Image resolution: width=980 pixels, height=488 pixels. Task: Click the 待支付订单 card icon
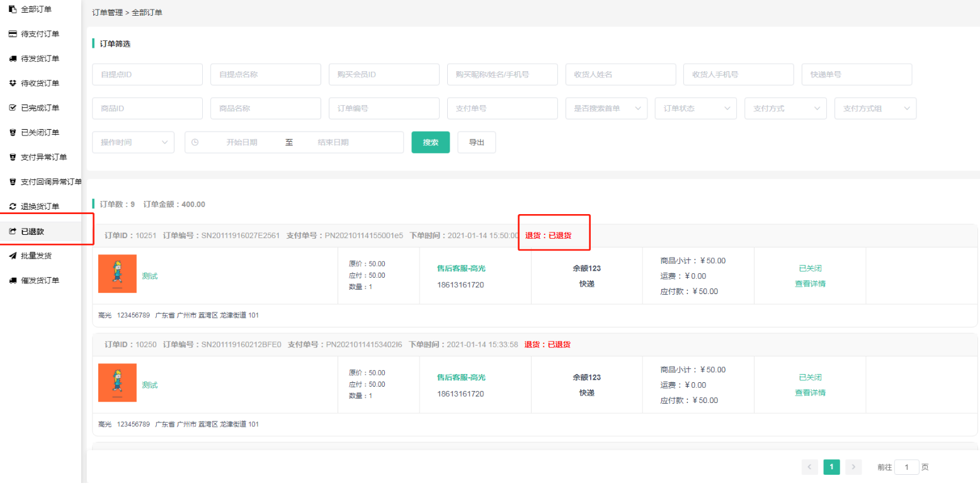click(x=12, y=34)
